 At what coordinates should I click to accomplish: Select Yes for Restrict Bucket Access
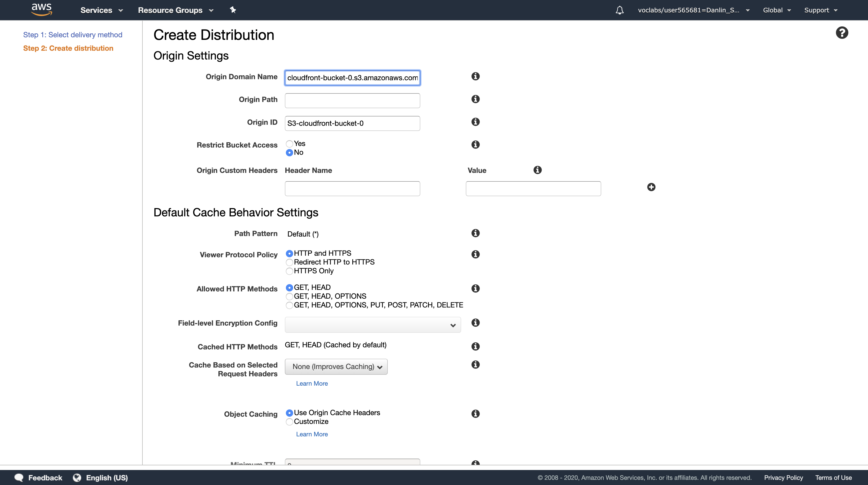click(289, 144)
